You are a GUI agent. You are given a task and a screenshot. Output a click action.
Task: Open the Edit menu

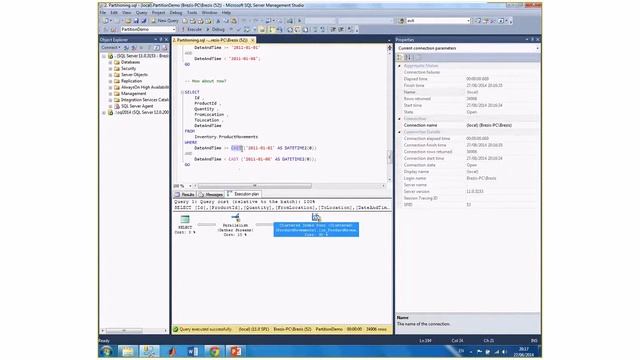[114, 13]
